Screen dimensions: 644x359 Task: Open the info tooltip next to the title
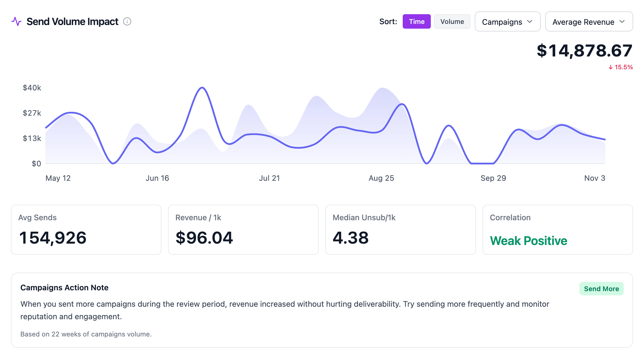pyautogui.click(x=127, y=22)
